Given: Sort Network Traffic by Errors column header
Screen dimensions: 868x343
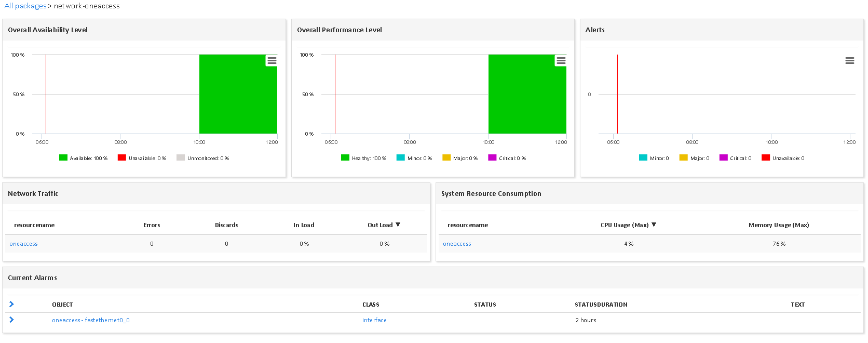Looking at the screenshot, I should (152, 225).
